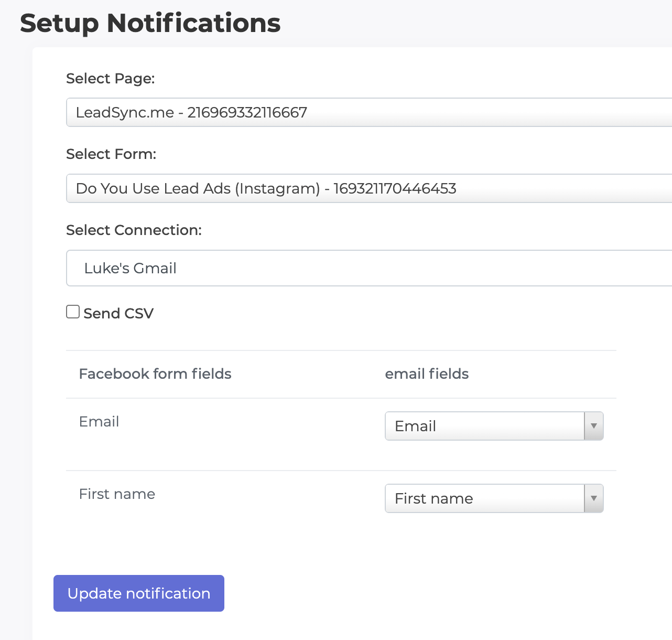The width and height of the screenshot is (672, 640).
Task: Click the Setup Notifications heading
Action: click(x=150, y=23)
